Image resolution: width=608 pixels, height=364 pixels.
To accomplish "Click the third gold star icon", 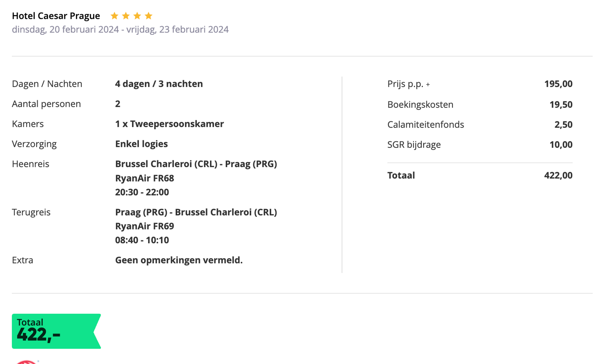I will 137,16.
